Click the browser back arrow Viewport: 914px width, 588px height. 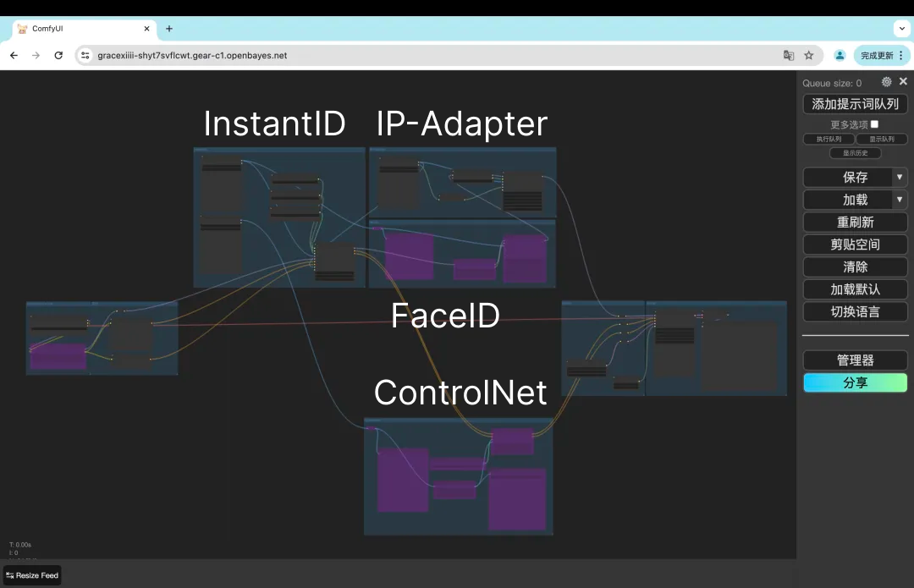pos(14,55)
